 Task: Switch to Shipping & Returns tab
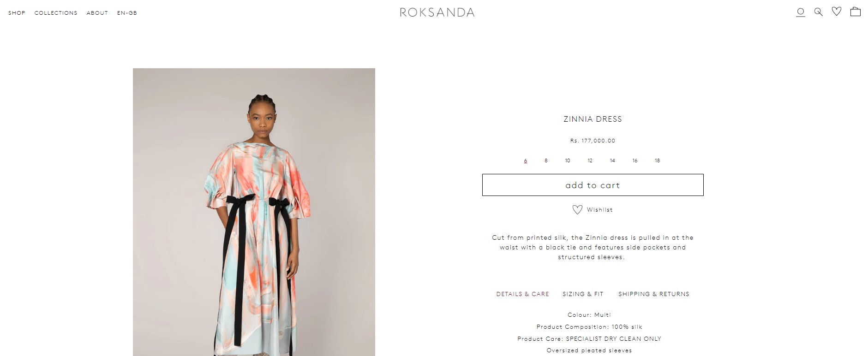pos(654,294)
